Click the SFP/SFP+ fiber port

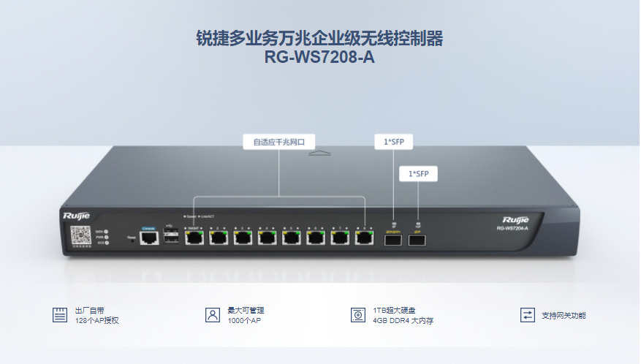(392, 240)
